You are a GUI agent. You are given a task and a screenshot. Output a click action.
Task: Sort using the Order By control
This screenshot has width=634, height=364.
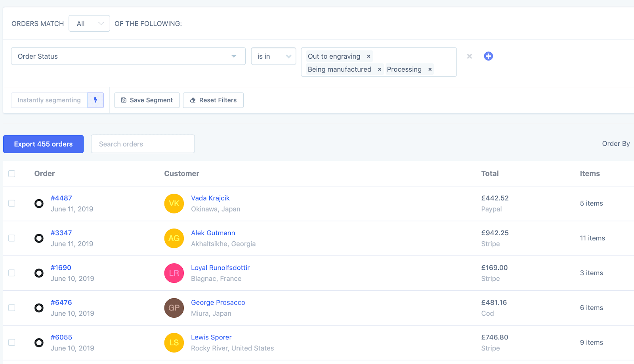[615, 144]
